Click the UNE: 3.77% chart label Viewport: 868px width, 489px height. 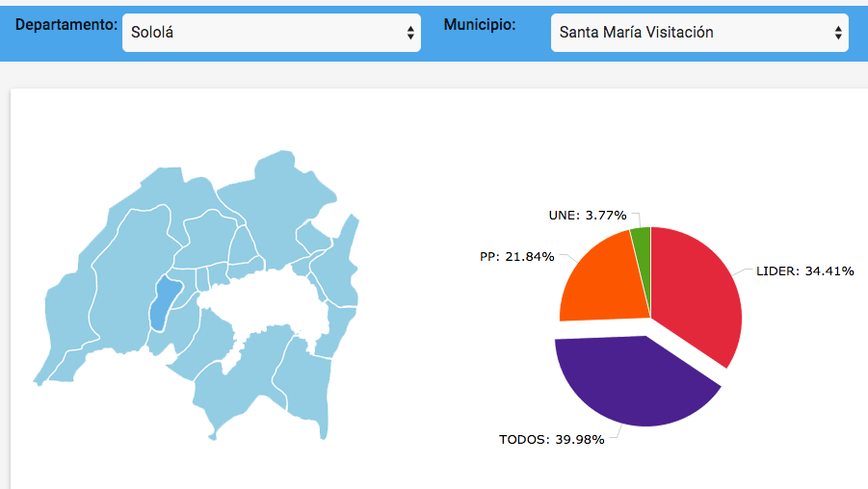pyautogui.click(x=587, y=216)
